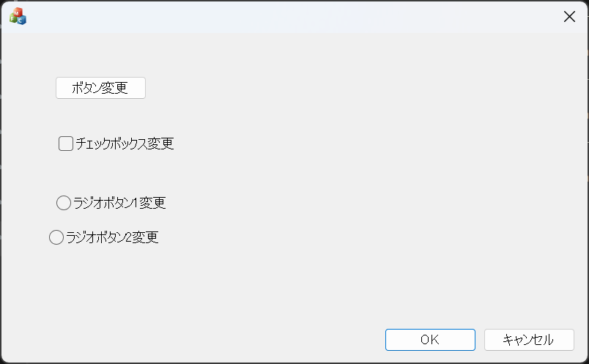Choose the ラジオボタン2変更 radio circle

56,237
